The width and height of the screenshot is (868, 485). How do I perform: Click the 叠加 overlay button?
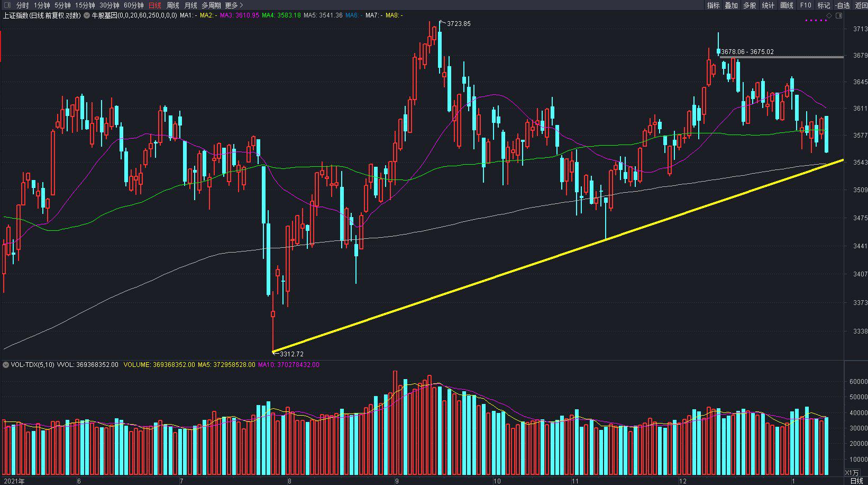point(731,5)
